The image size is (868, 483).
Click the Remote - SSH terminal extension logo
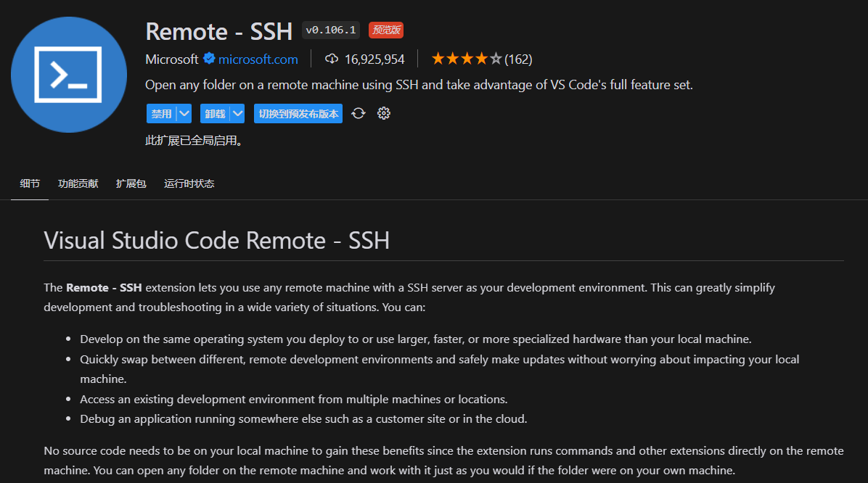tap(69, 75)
